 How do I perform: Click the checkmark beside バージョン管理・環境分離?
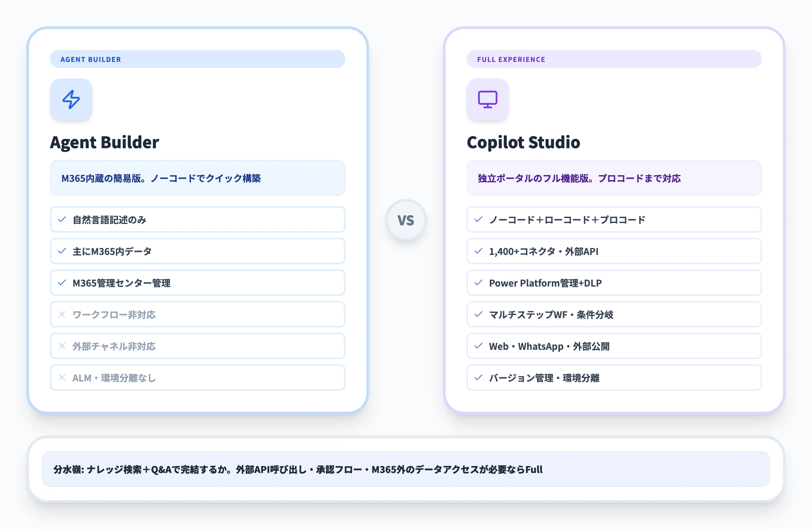(x=479, y=378)
